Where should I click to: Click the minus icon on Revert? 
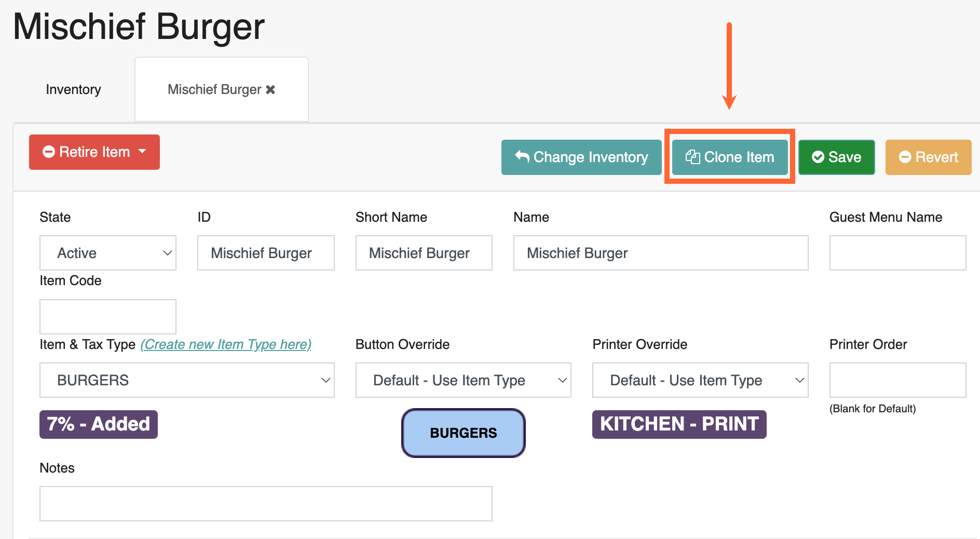[x=905, y=157]
